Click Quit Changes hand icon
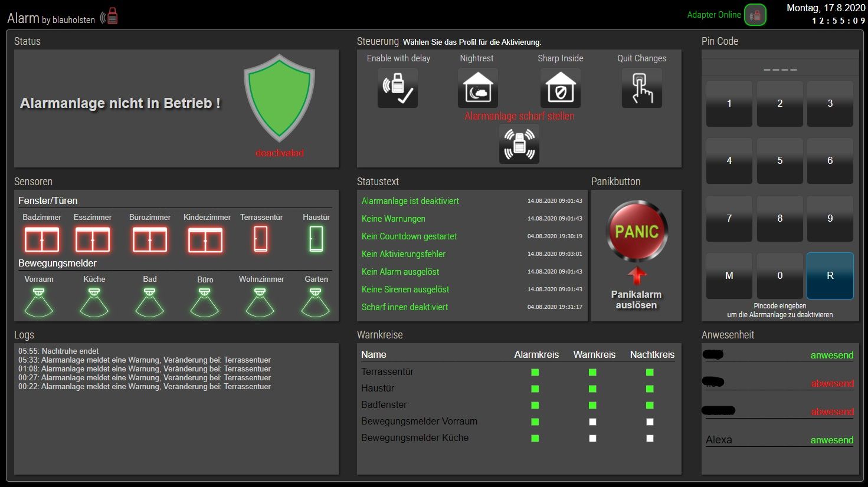This screenshot has width=868, height=487. 642,88
